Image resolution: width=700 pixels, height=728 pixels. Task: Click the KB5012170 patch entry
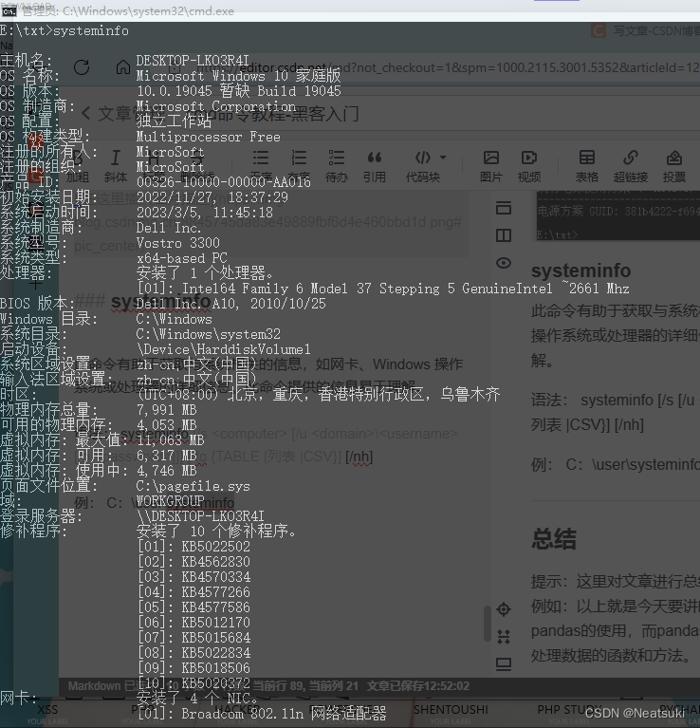pos(215,623)
